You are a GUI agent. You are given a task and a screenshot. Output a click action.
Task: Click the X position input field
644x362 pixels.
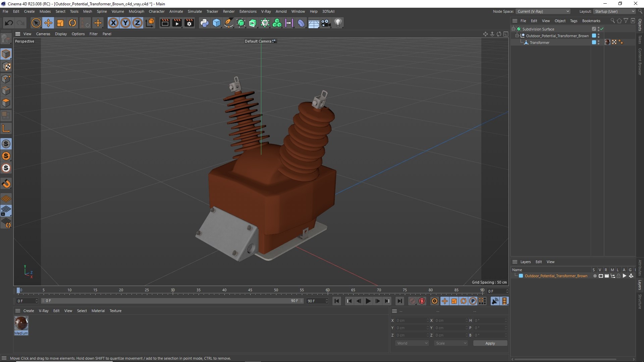[412, 320]
